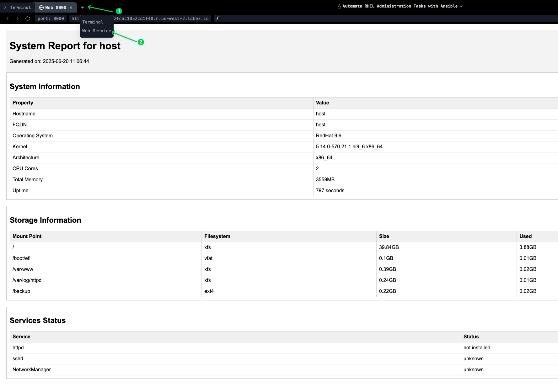Expand the chevron next to the Ansible lab title
The height and width of the screenshot is (392, 558).
[461, 6]
